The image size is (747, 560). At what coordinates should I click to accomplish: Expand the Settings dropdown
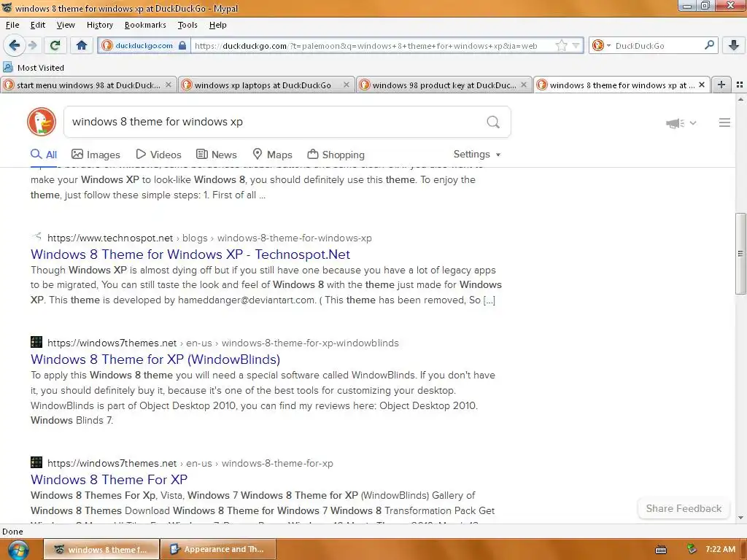(477, 155)
